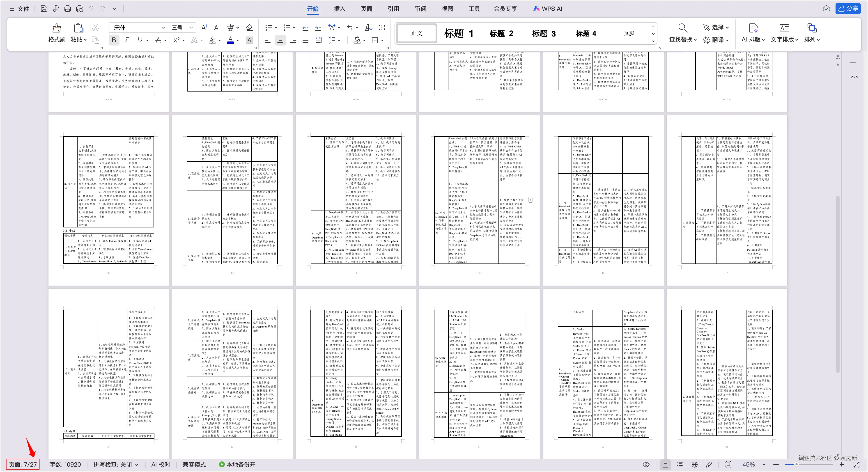Click the increase font size icon
This screenshot has width=868, height=472.
coord(204,27)
